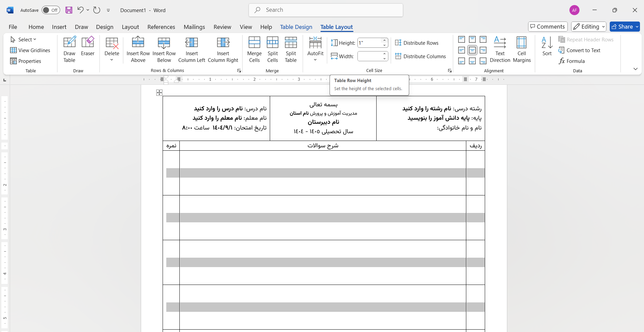Open the Select dropdown menu

point(23,40)
